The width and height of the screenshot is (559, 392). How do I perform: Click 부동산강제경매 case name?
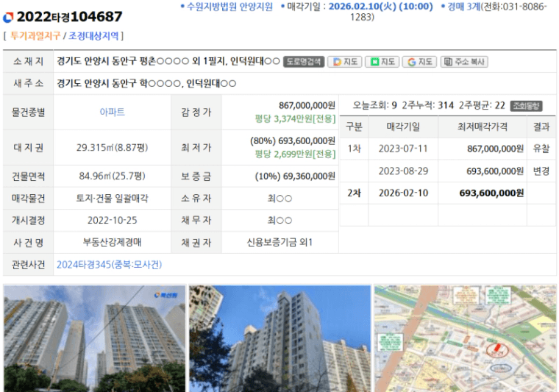pyautogui.click(x=112, y=242)
